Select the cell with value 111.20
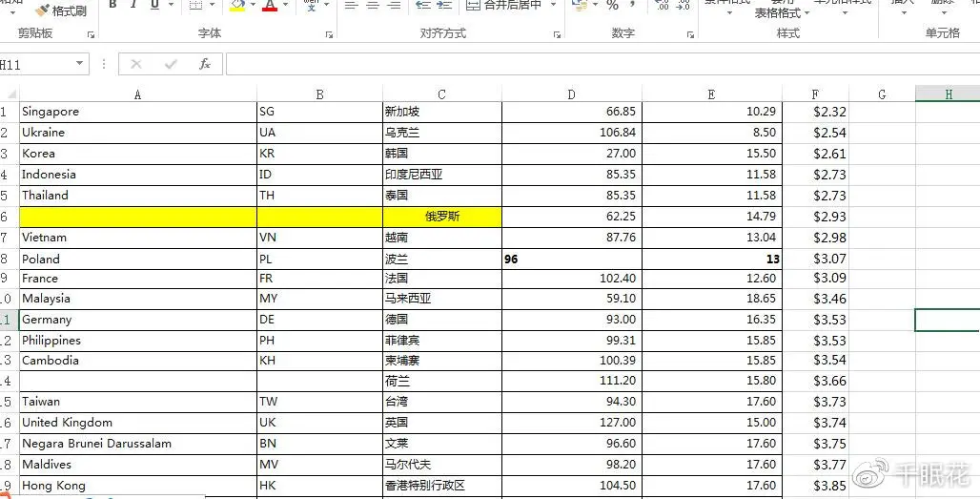 571,381
